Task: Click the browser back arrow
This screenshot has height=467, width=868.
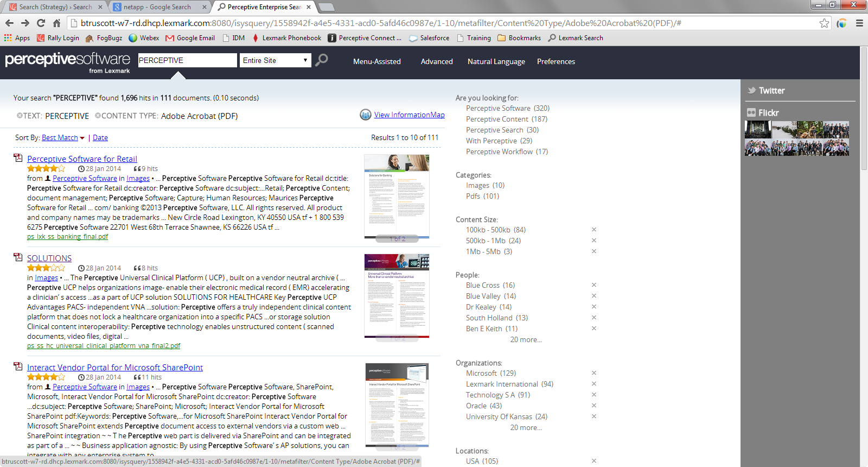Action: point(9,23)
